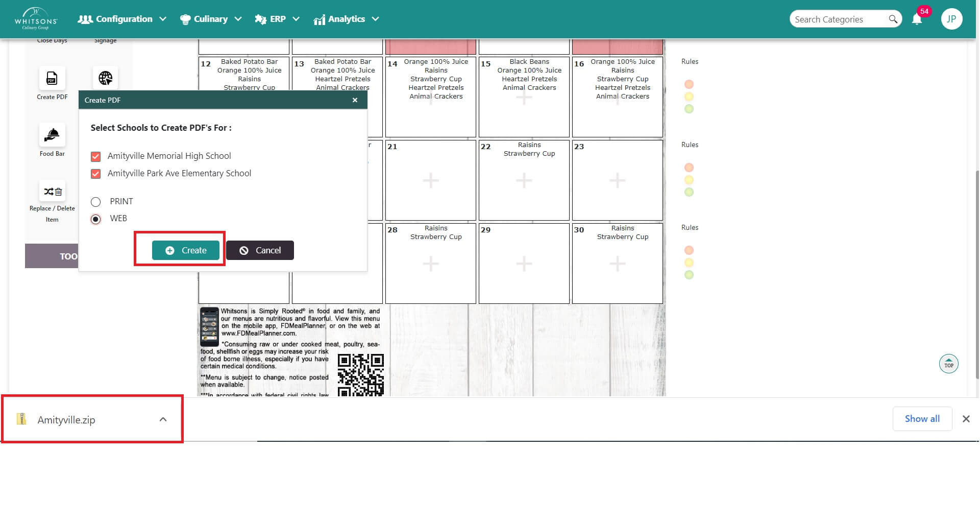The image size is (980, 522).
Task: Open notifications bell with 54 badge
Action: point(917,19)
